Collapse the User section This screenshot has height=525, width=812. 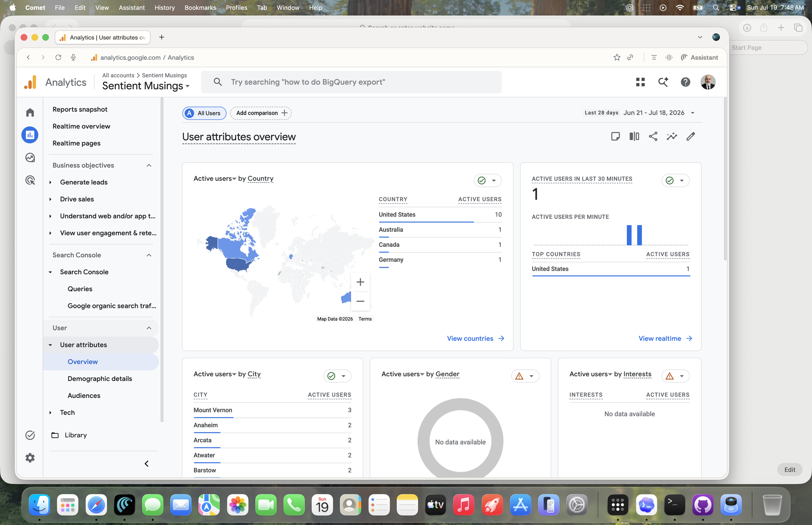pos(149,328)
